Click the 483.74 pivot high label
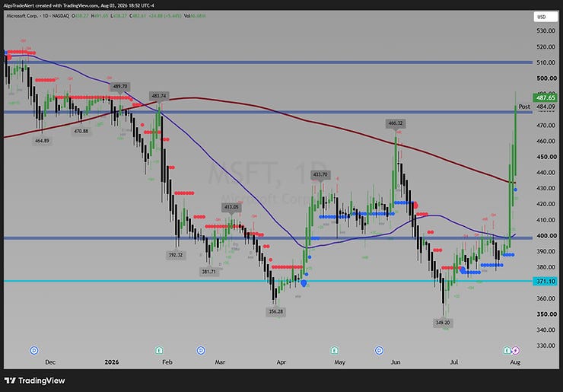Screen dimensions: 563x392 [159, 96]
